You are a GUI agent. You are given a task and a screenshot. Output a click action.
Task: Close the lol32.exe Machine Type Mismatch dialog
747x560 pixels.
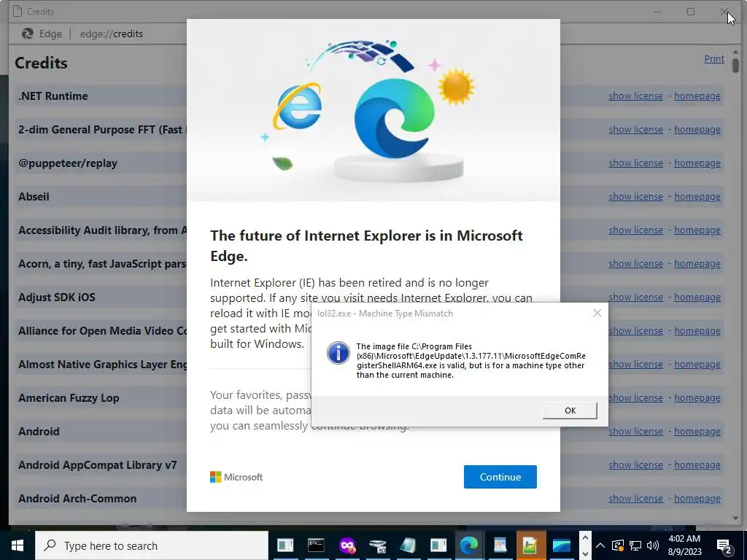(x=597, y=313)
